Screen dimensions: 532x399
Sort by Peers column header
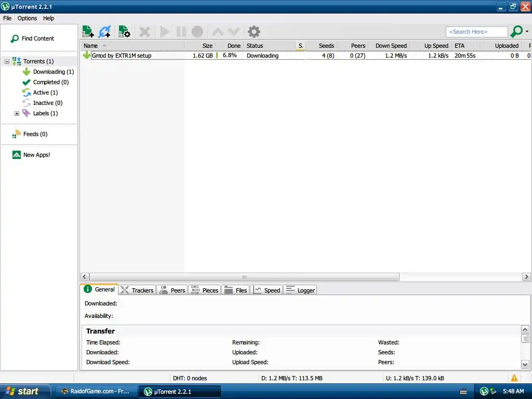point(353,46)
